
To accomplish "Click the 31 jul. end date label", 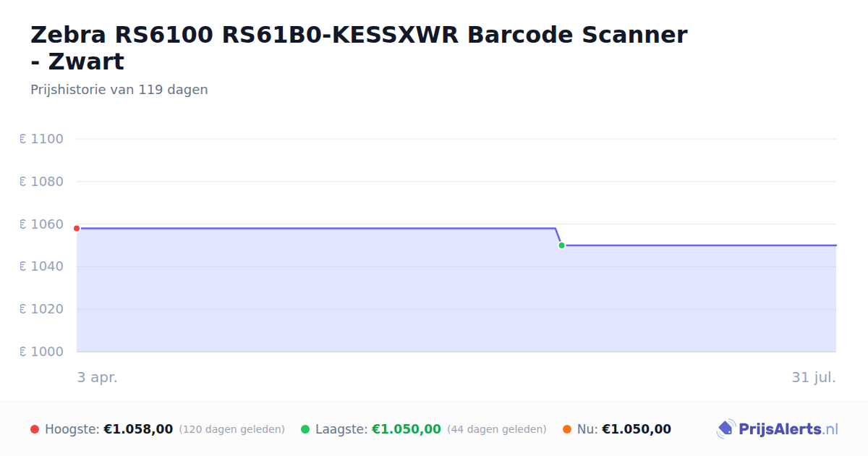I will (814, 378).
